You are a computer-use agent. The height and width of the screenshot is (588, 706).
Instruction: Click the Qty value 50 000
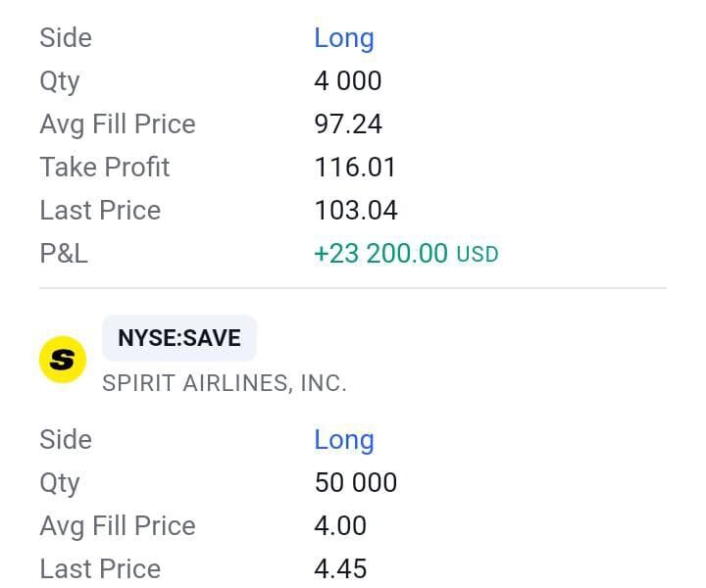[355, 483]
